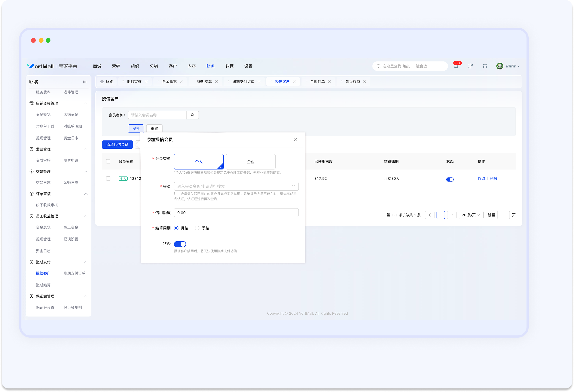Close the 等级权益 tab with its X
Viewport: 574px width, 392px height.
(x=364, y=82)
